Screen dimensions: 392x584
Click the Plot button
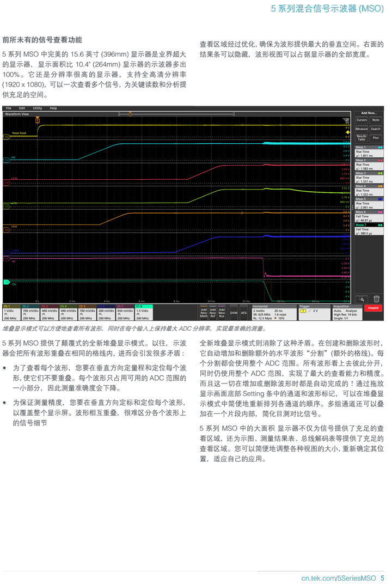click(x=376, y=138)
